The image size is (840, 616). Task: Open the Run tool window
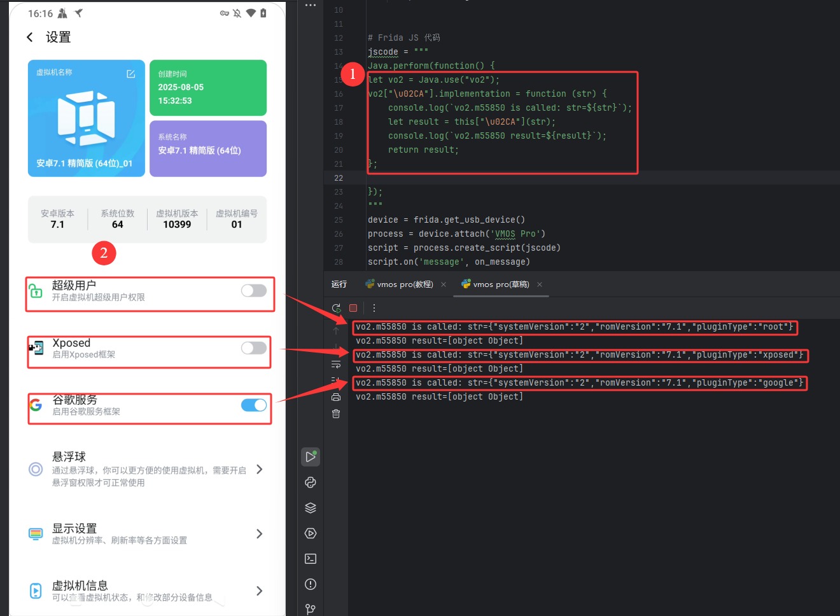pos(311,457)
